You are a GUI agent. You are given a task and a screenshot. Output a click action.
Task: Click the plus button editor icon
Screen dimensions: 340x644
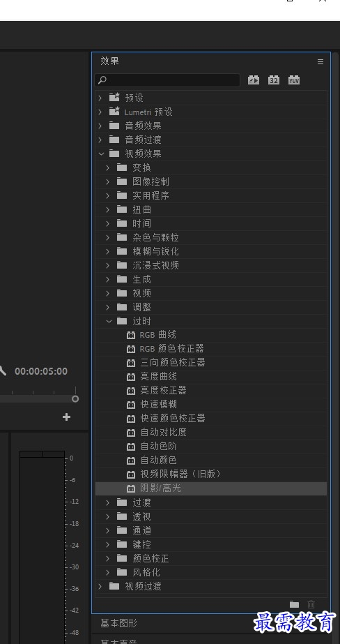click(66, 417)
